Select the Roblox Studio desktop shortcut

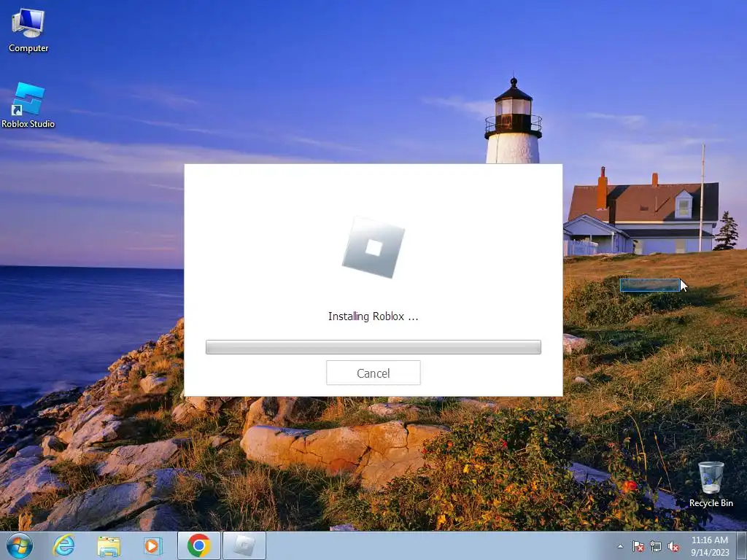pos(28,106)
